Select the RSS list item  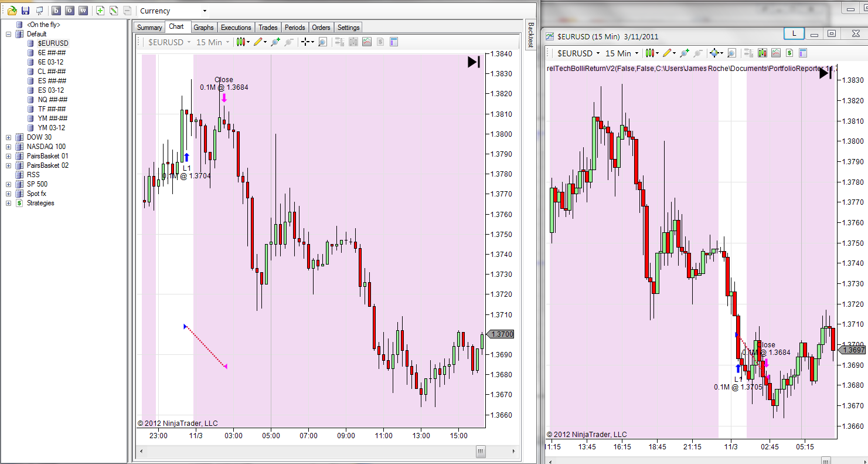click(33, 175)
